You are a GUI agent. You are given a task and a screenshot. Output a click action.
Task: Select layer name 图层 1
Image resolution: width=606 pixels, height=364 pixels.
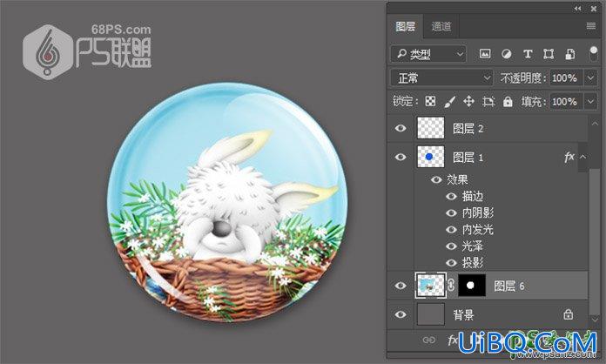point(468,158)
